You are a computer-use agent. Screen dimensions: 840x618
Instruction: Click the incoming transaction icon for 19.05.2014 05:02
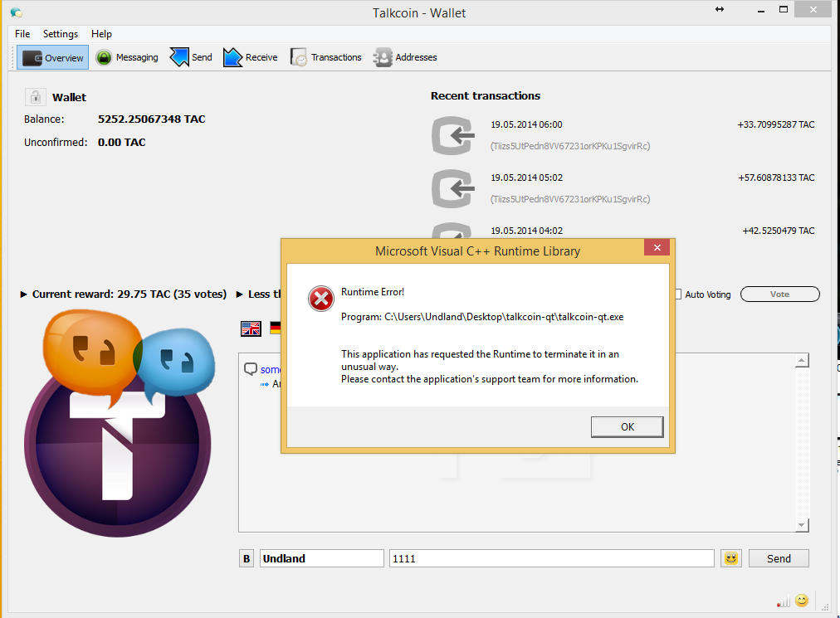pyautogui.click(x=453, y=188)
